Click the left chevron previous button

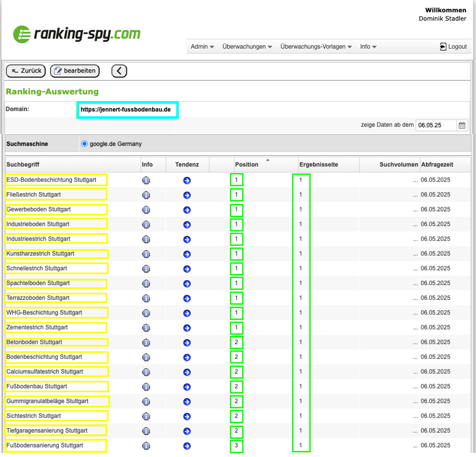point(119,71)
